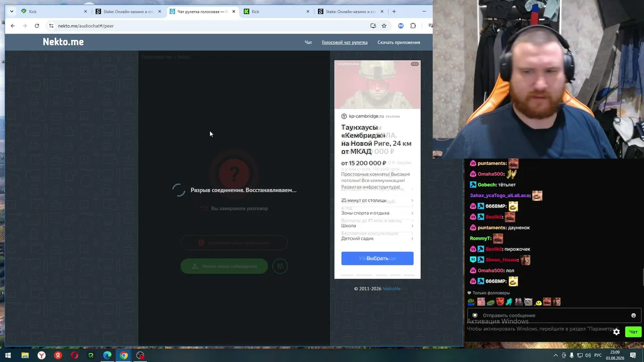Open the Windows Start menu
644x362 pixels.
tap(8, 355)
